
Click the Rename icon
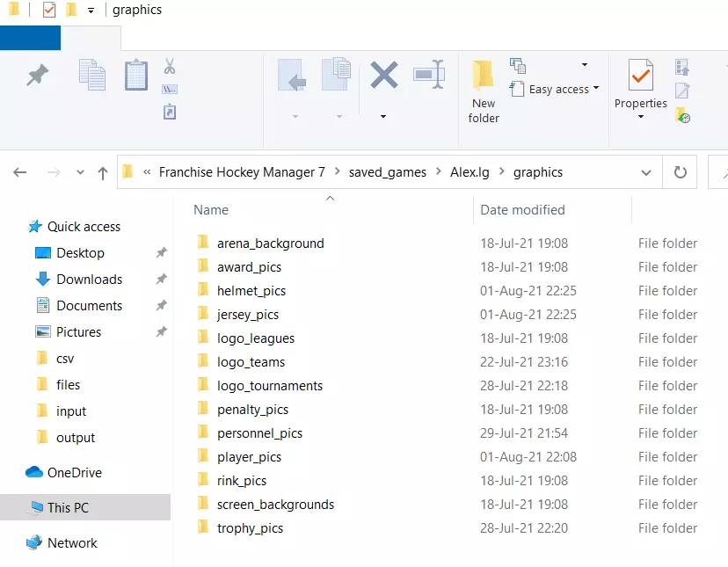[x=429, y=75]
